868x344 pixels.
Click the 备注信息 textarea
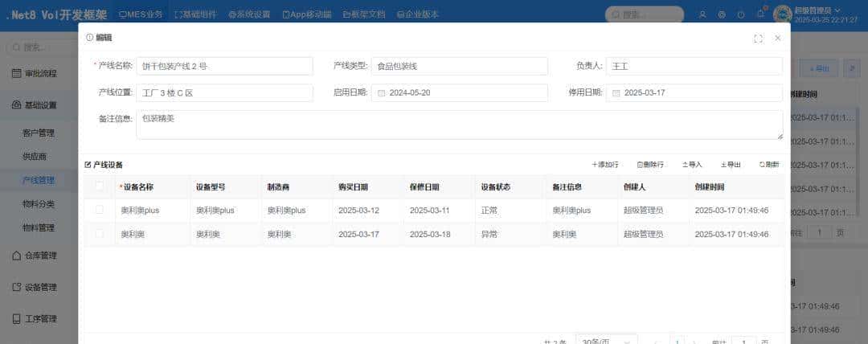coord(460,125)
